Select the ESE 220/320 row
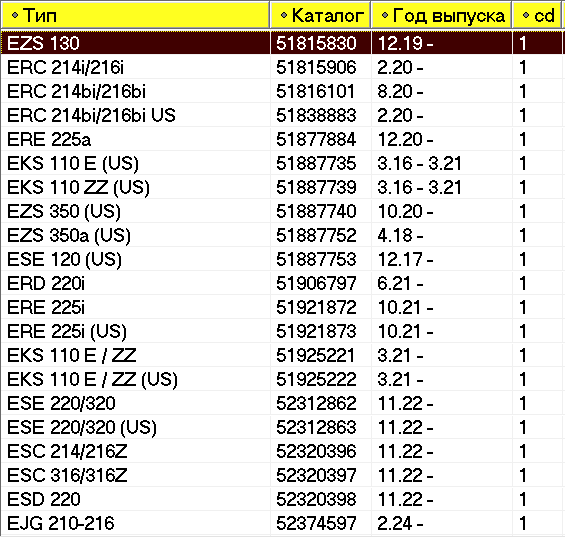 coord(282,403)
